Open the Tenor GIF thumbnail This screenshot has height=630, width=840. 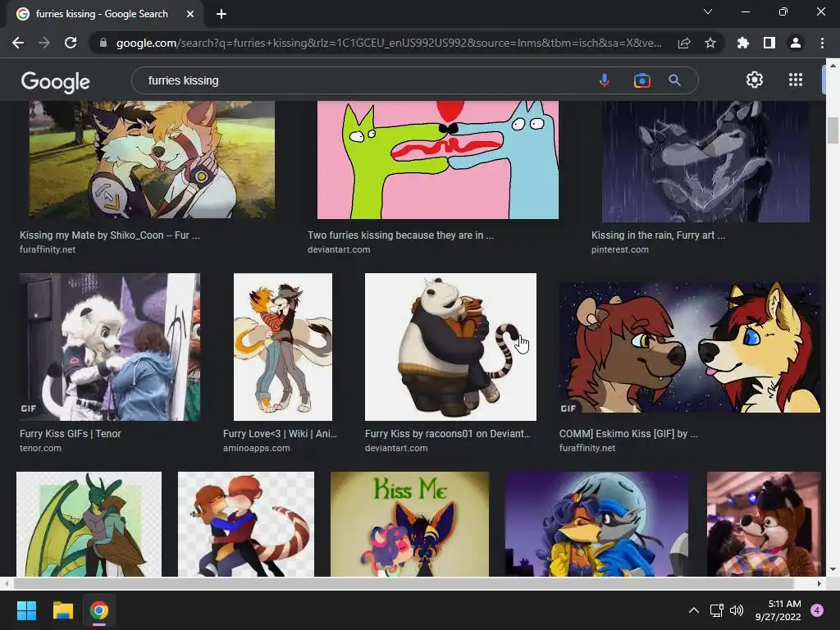(x=110, y=347)
